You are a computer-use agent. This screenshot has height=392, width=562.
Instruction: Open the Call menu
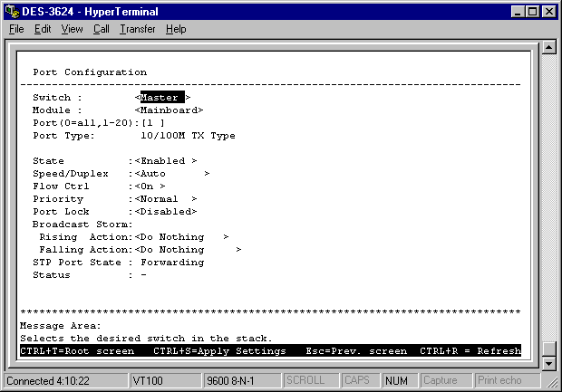coord(101,29)
